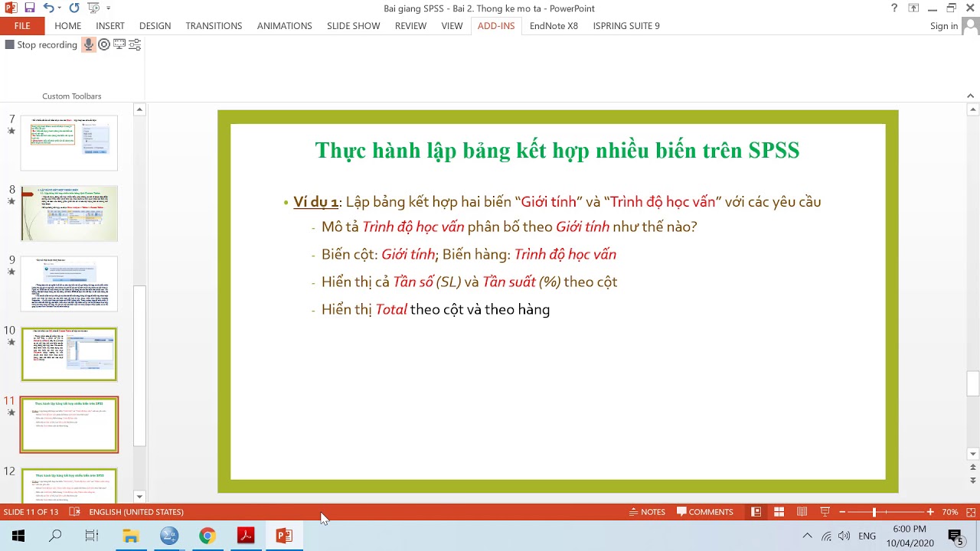Open Google Chrome from taskbar
Image resolution: width=980 pixels, height=551 pixels.
[207, 536]
